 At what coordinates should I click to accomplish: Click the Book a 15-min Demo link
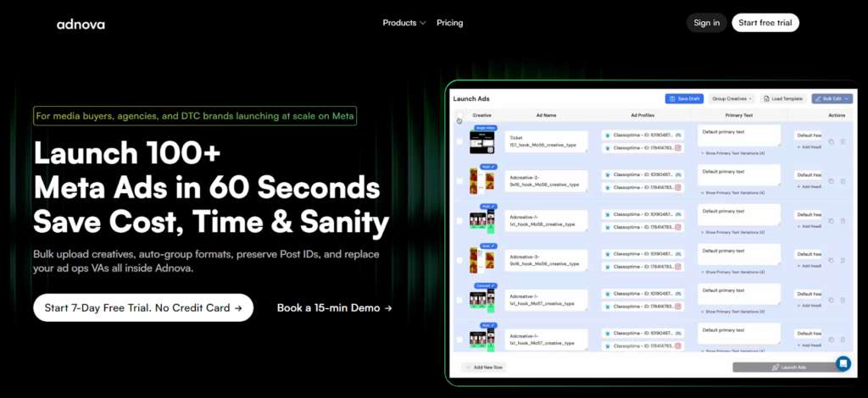tap(334, 307)
